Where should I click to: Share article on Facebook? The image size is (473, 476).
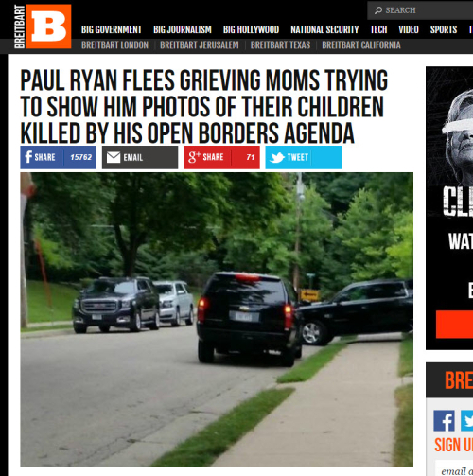click(x=59, y=157)
